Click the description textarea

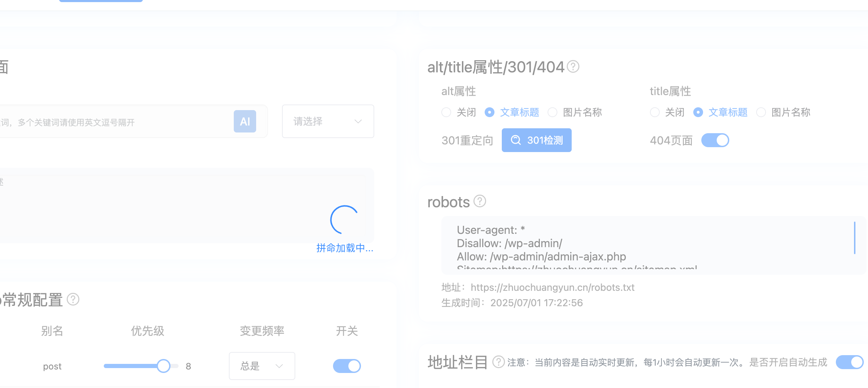pyautogui.click(x=187, y=206)
